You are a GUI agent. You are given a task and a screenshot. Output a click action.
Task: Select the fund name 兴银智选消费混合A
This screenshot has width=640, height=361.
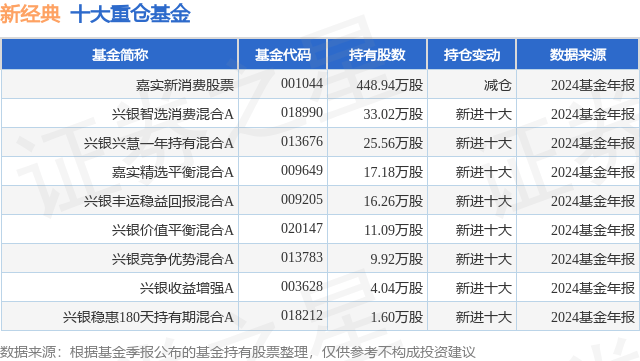[173, 114]
